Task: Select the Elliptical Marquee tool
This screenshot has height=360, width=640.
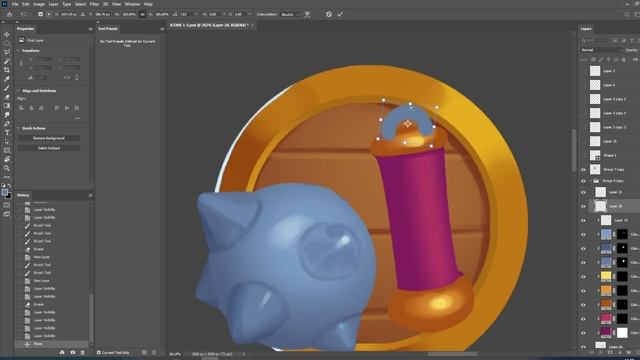Action: tap(7, 43)
